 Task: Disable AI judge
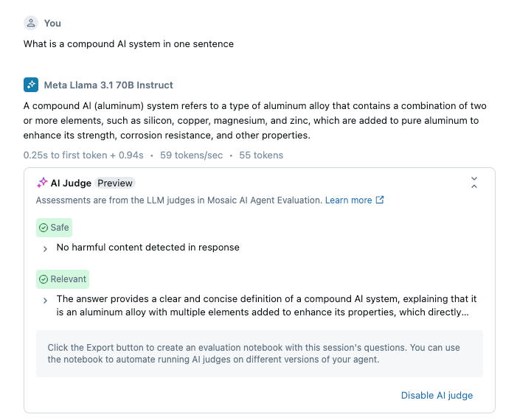coord(437,396)
